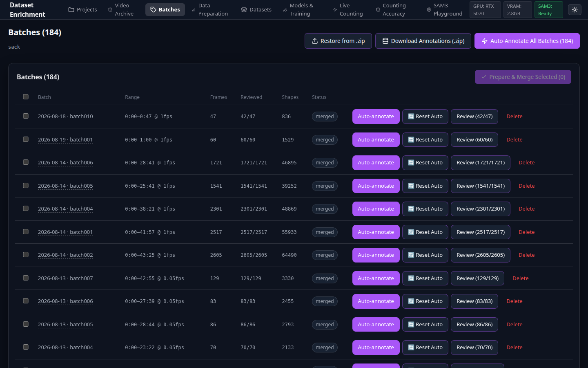Open the Live Counting tab
The image size is (588, 368).
point(348,9)
